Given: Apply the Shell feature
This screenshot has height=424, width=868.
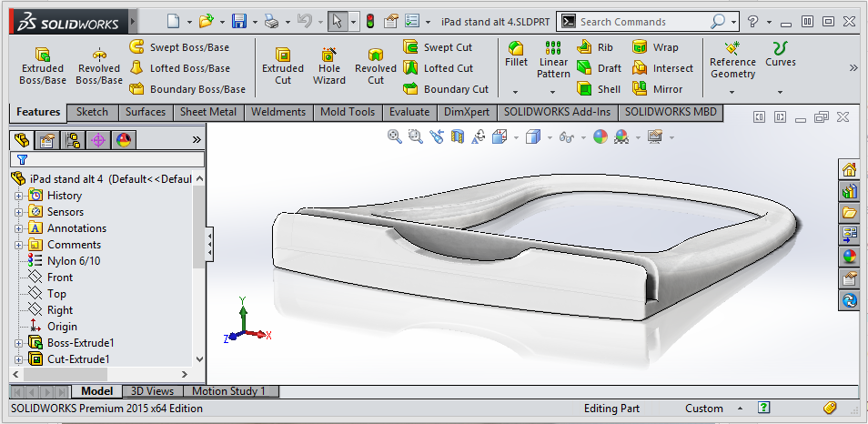Looking at the screenshot, I should point(600,89).
